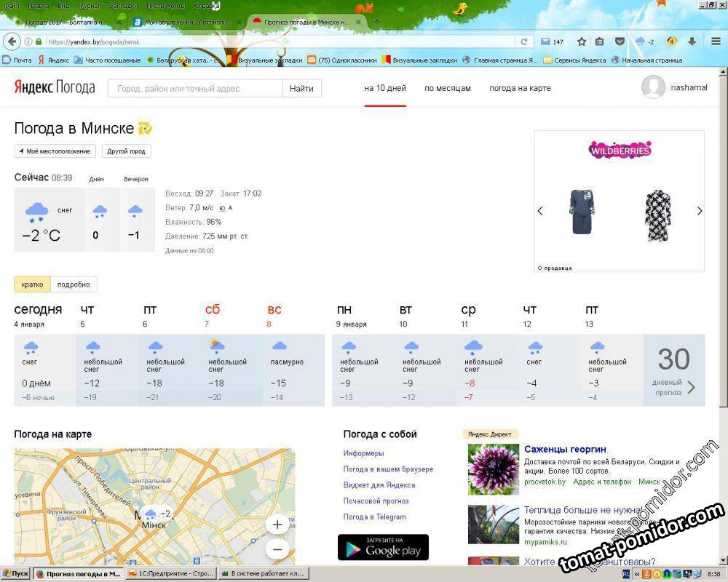728x582 pixels.
Task: Zoom in on the Minsk map
Action: [277, 525]
